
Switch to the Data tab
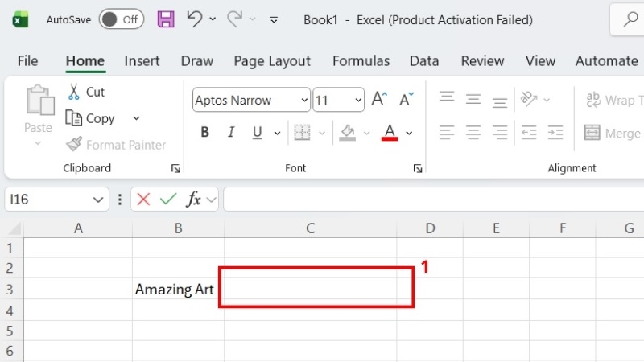click(424, 61)
